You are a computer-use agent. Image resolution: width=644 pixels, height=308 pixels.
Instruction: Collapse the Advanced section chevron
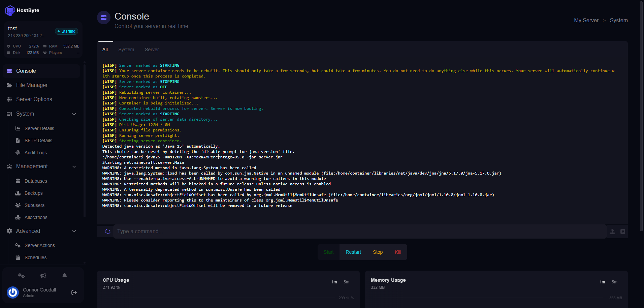[x=74, y=231]
